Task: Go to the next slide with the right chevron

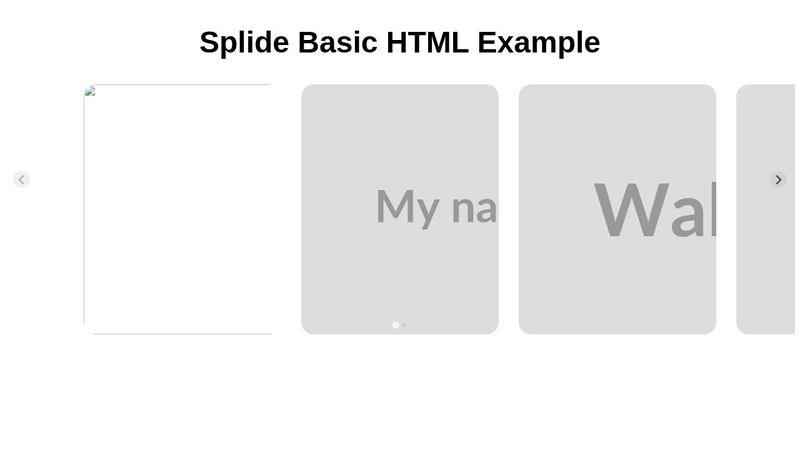Action: pos(778,180)
